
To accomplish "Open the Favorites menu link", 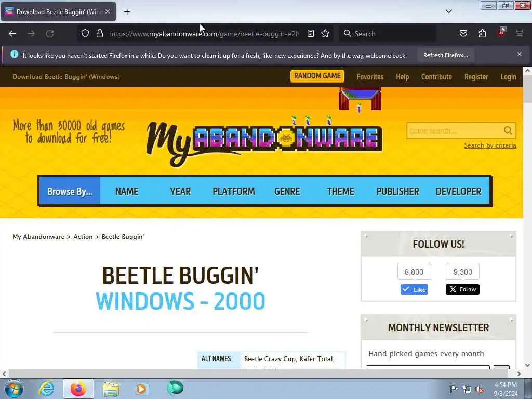I will coord(370,77).
